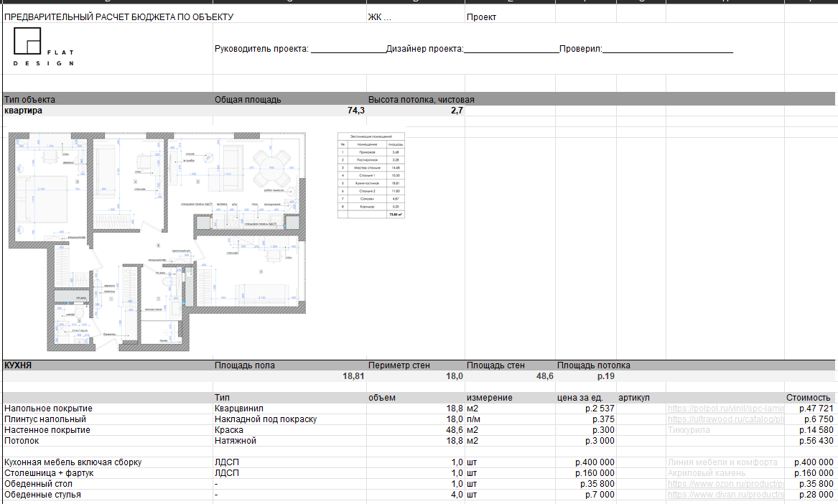Screen dimensions: 838x504
Task: Click the floor area value '18,81'
Action: point(353,376)
